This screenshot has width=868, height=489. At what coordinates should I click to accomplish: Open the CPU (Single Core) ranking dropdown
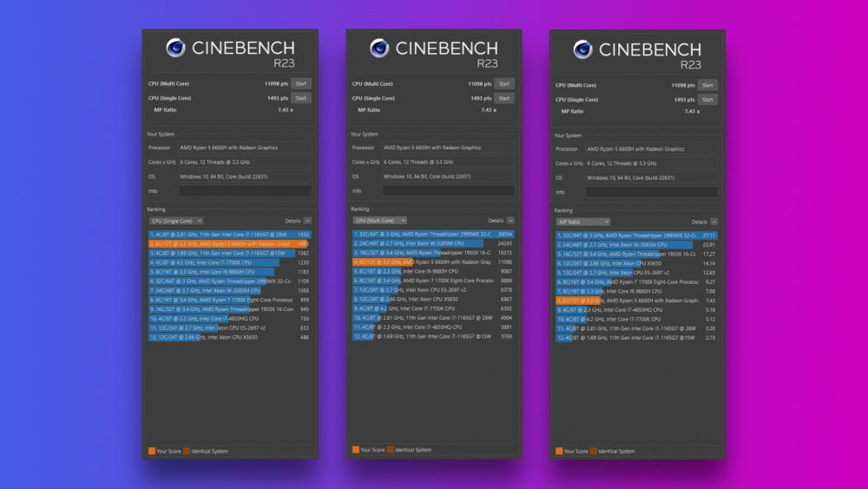pyautogui.click(x=176, y=221)
